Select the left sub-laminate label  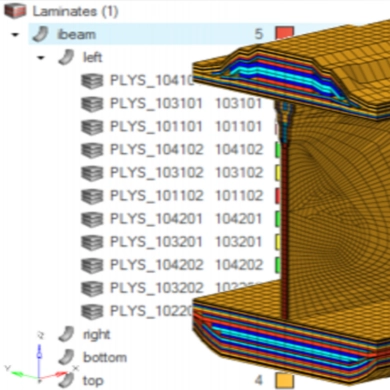tap(92, 57)
